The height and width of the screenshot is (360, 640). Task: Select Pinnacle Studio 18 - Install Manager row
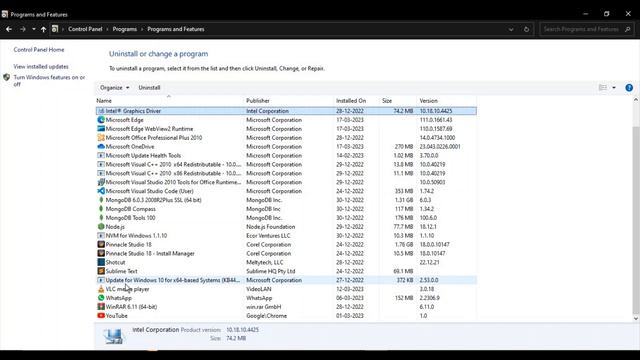tap(286, 253)
